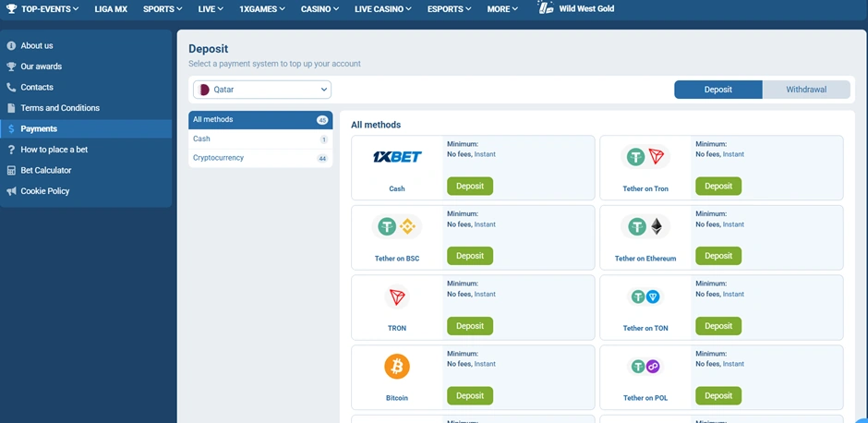Open the LIVE CASINO dropdown
This screenshot has height=423, width=868.
(x=383, y=9)
